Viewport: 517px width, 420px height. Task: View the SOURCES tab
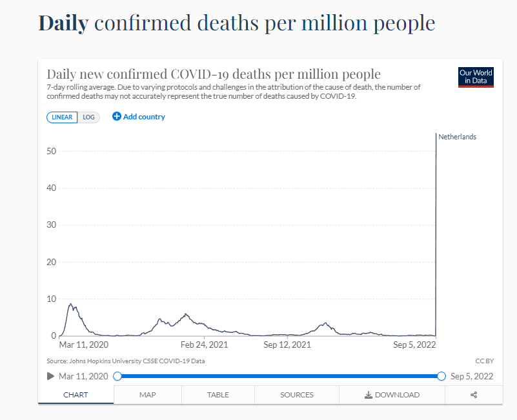pos(297,395)
